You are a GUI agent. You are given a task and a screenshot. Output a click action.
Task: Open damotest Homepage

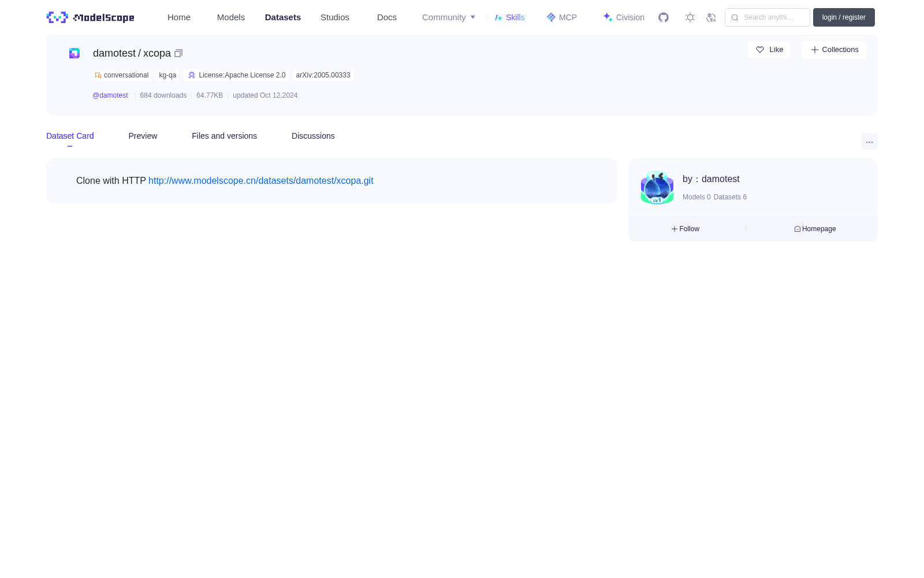815,229
